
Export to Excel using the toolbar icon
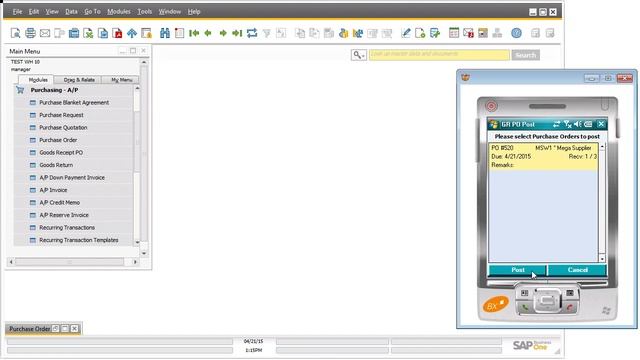[x=88, y=33]
